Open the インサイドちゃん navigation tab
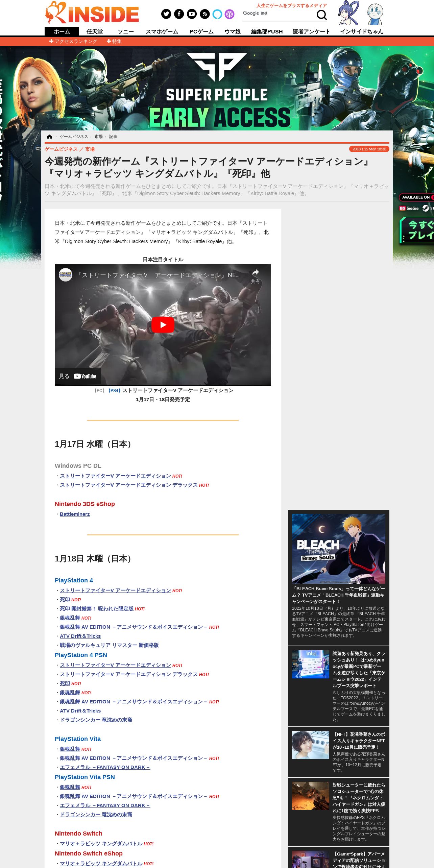This screenshot has width=434, height=868. [362, 31]
